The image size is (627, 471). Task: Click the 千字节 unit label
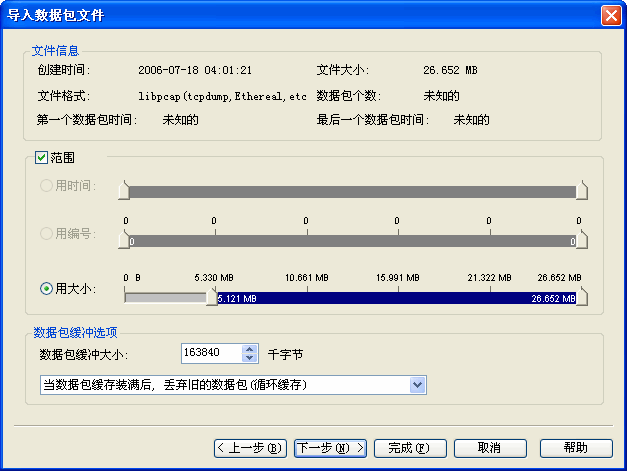tap(286, 354)
